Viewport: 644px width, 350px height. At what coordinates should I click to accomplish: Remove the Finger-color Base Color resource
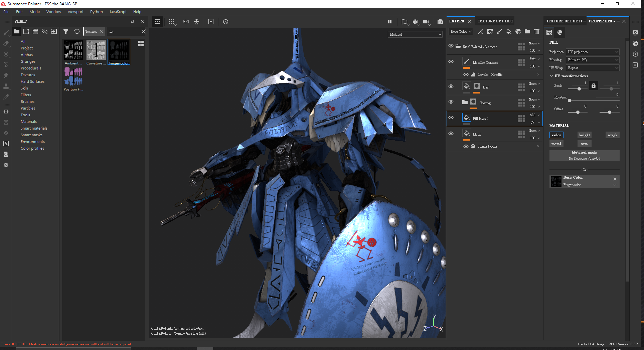(x=615, y=179)
